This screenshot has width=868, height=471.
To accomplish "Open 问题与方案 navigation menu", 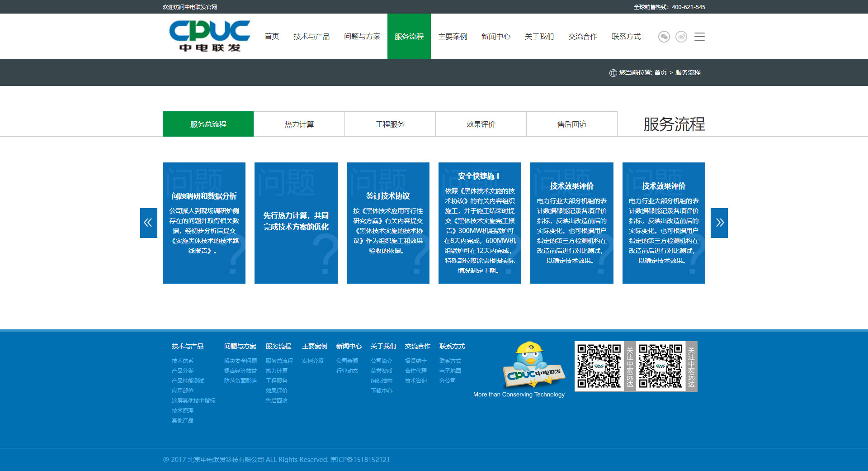I will click(362, 37).
